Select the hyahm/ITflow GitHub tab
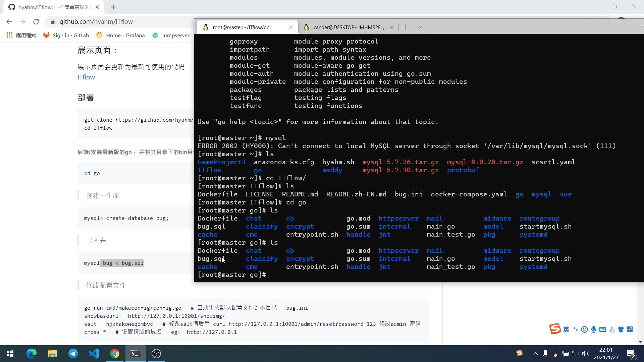 point(54,7)
